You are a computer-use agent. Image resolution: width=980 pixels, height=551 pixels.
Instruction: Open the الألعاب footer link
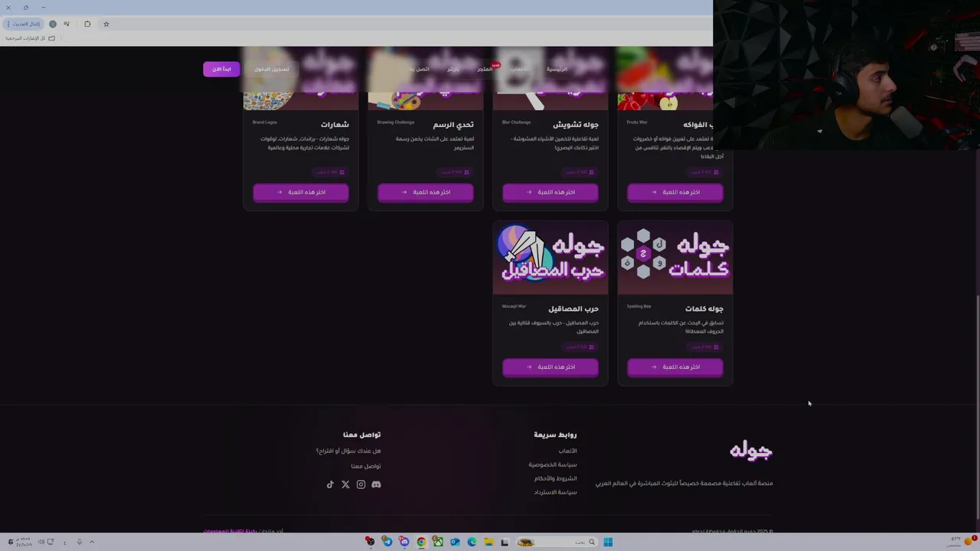click(567, 451)
